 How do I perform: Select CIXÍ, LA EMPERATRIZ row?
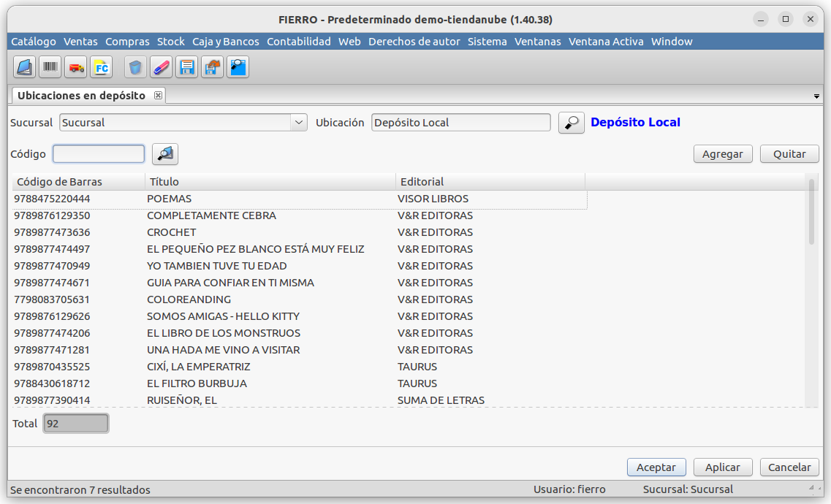point(300,367)
